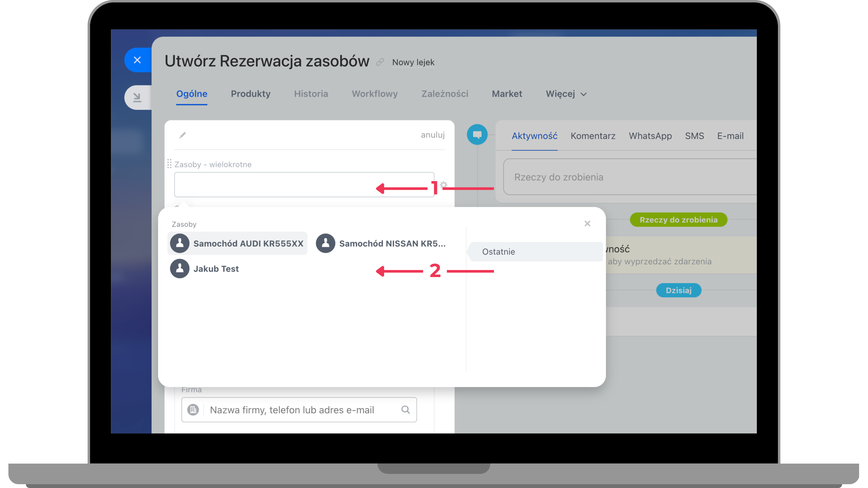Screen dimensions: 868x488
Task: Open the Nowy lejek pipeline selector
Action: pos(413,62)
